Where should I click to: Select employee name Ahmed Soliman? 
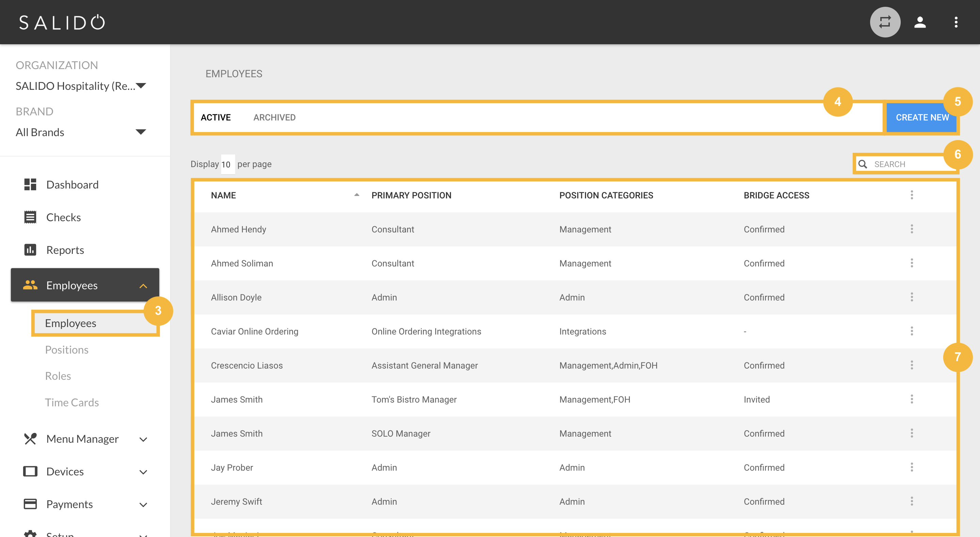coord(242,263)
